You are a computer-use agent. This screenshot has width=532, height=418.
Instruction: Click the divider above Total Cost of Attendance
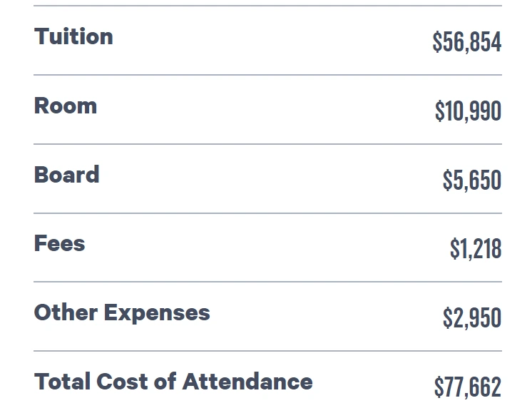click(x=267, y=351)
